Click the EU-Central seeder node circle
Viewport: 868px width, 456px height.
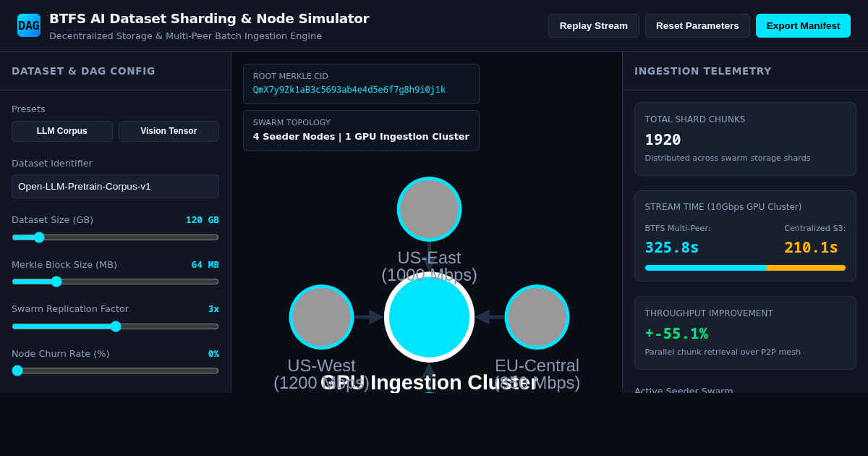(x=537, y=317)
